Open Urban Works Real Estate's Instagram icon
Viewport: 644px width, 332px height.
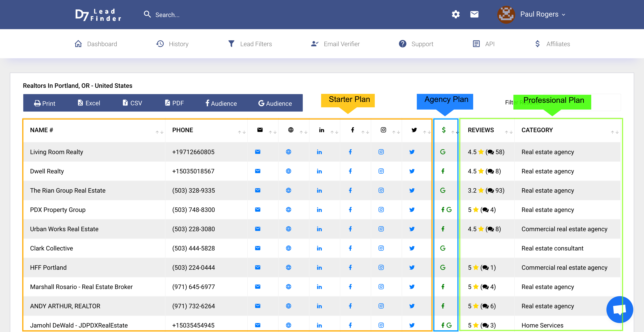[381, 229]
